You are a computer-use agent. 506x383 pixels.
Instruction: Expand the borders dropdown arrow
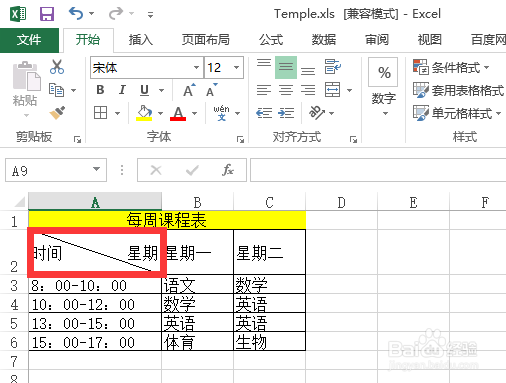pos(117,113)
